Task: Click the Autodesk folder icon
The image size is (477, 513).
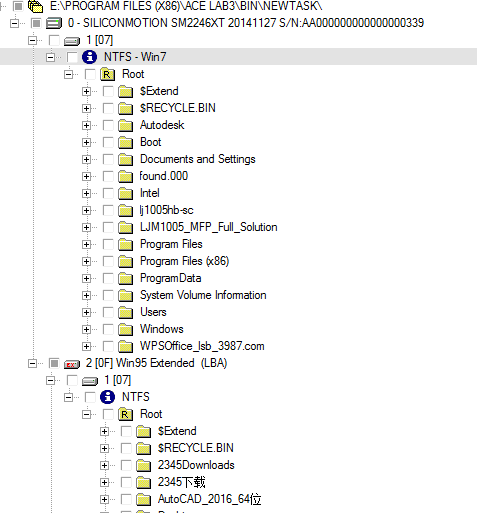Action: coord(126,125)
